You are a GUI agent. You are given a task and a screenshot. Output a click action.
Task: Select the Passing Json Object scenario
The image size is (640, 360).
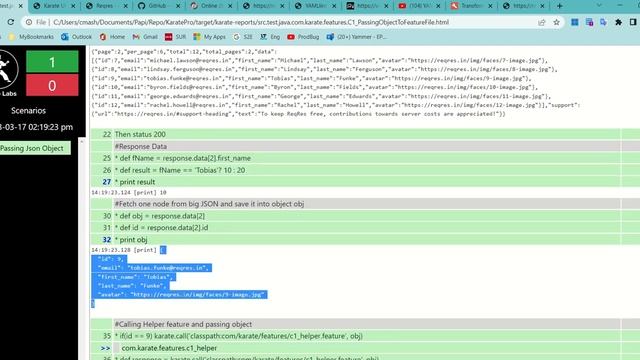tap(34, 148)
